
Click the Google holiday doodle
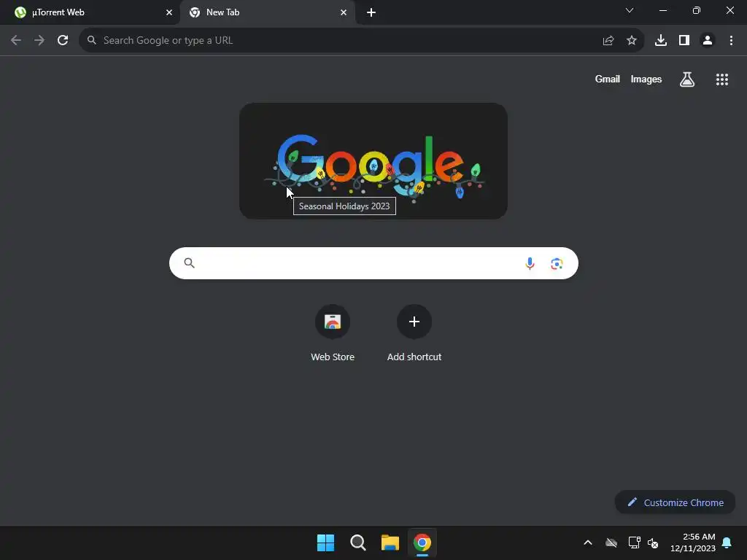pyautogui.click(x=373, y=161)
